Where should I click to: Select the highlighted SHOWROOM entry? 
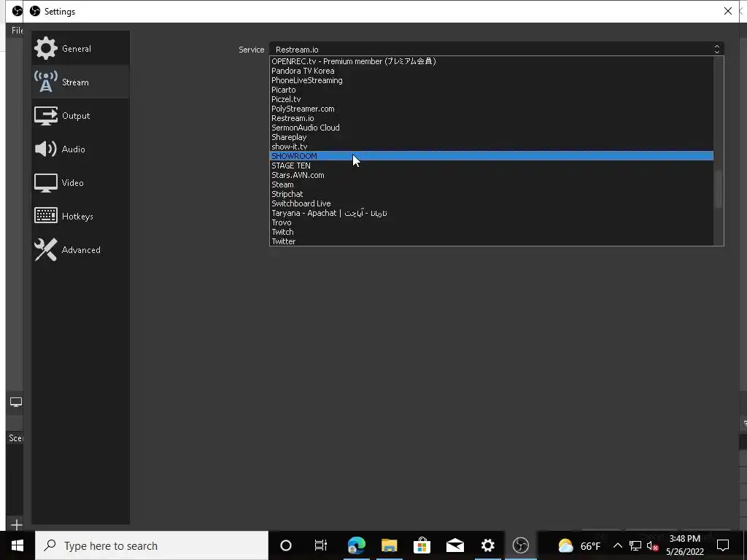(491, 156)
